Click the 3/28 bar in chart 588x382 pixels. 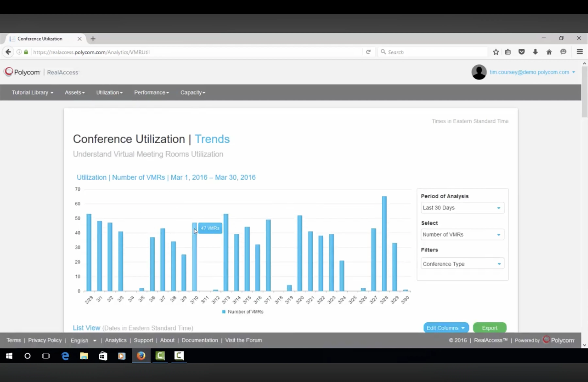(x=384, y=243)
